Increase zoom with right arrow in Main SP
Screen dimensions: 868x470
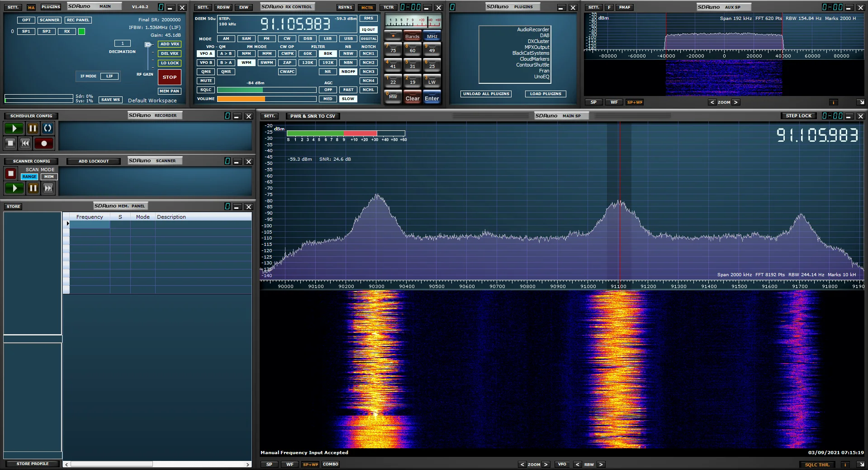[545, 465]
